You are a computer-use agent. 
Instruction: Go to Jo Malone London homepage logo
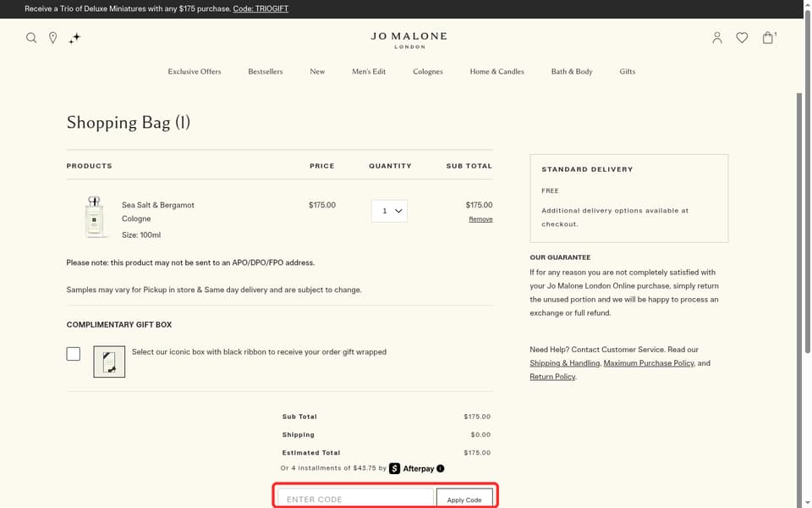pyautogui.click(x=409, y=40)
